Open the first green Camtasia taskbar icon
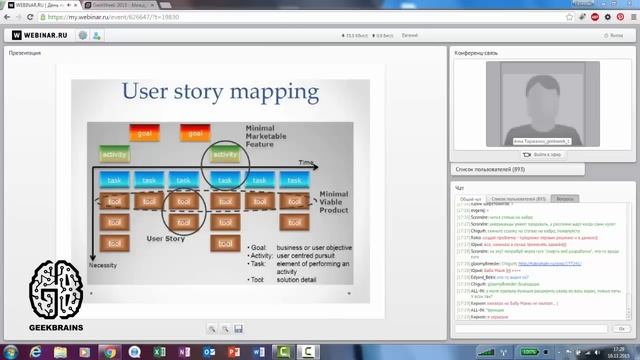This screenshot has width=640, height=360. point(283,352)
